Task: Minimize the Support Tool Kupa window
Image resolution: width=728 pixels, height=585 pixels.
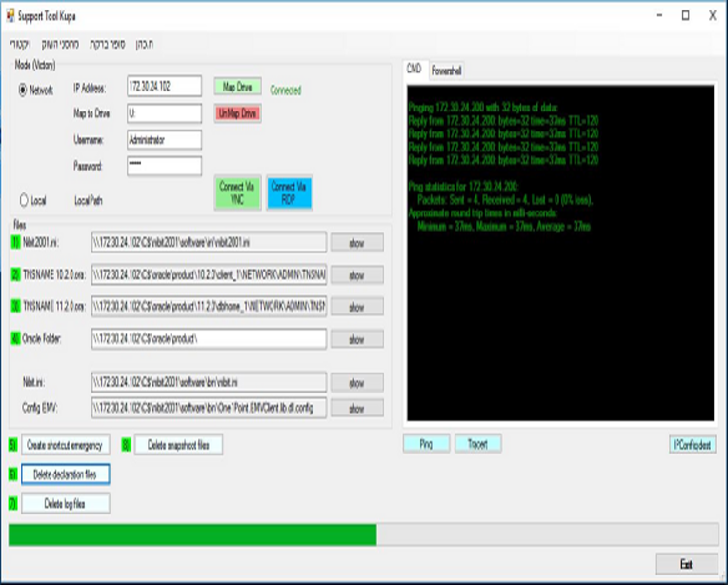Action: [x=659, y=16]
